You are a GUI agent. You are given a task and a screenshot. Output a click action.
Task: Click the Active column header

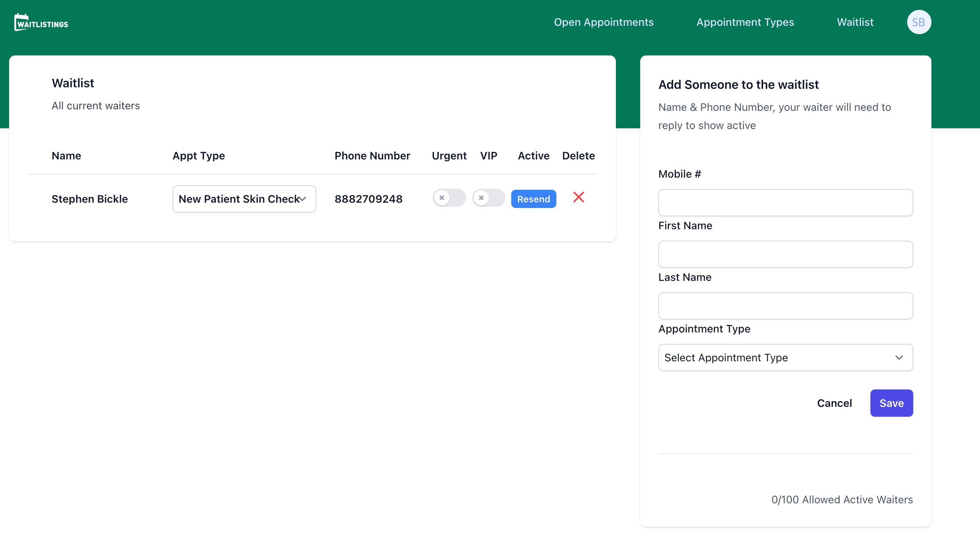coord(533,156)
